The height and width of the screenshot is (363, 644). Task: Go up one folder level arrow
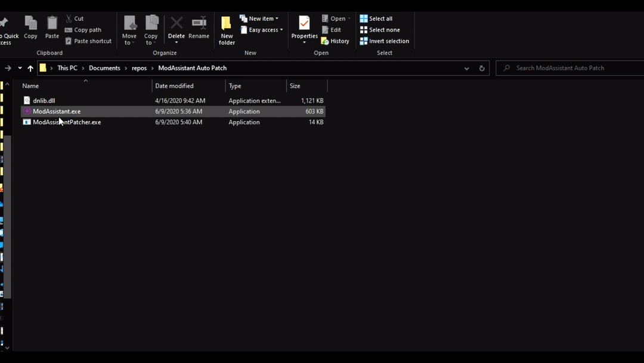point(30,68)
